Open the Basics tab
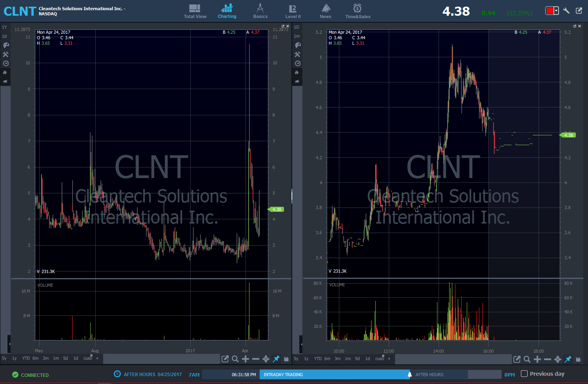588x384 pixels. point(260,11)
